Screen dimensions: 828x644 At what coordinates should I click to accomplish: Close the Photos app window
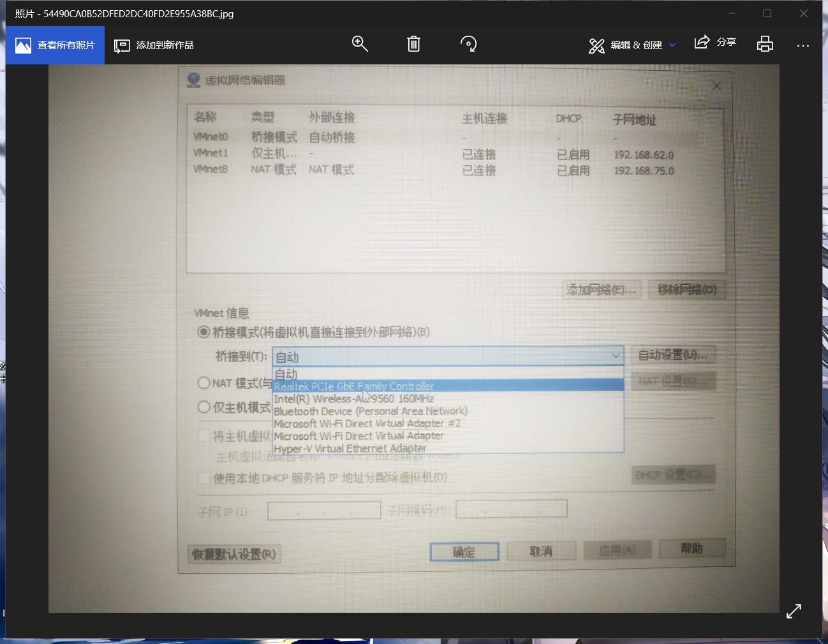(804, 13)
